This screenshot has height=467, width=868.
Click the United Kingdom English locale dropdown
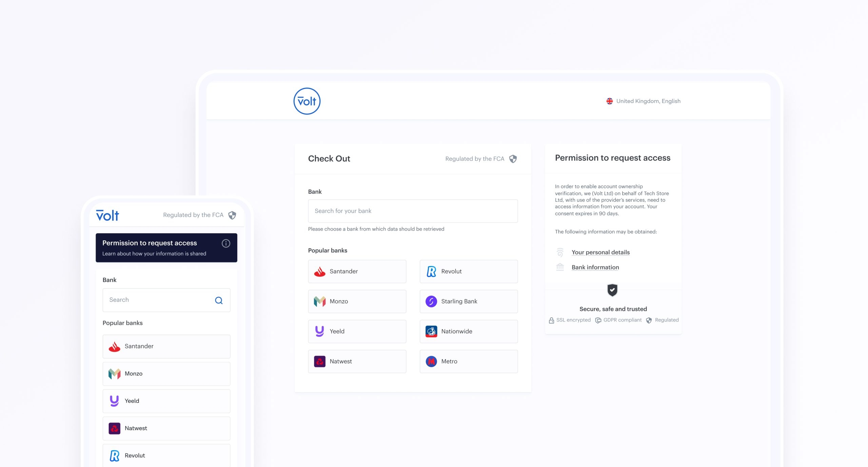(x=643, y=101)
